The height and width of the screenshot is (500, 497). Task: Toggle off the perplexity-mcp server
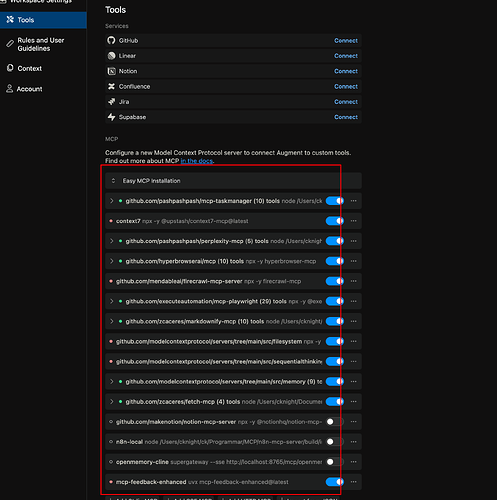(335, 241)
